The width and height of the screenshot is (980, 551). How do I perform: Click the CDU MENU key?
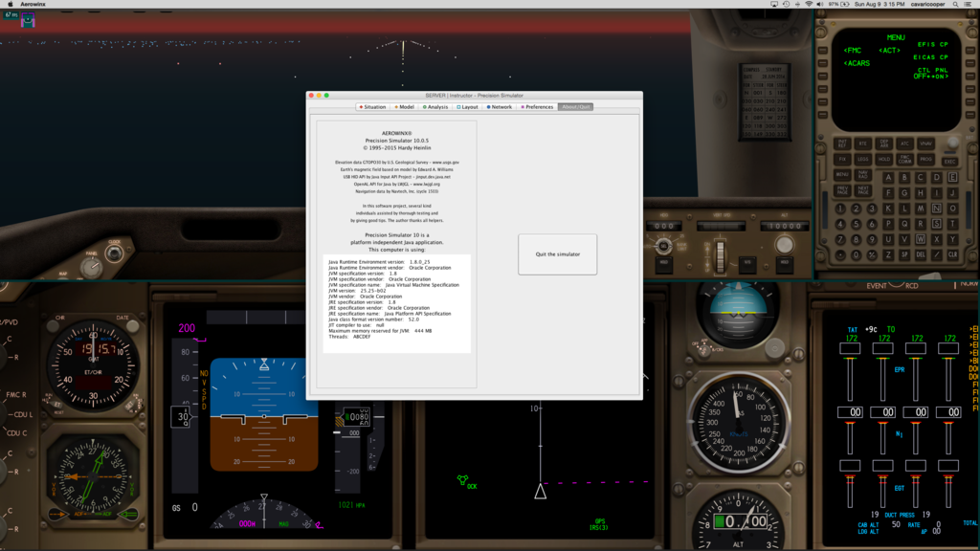click(842, 174)
